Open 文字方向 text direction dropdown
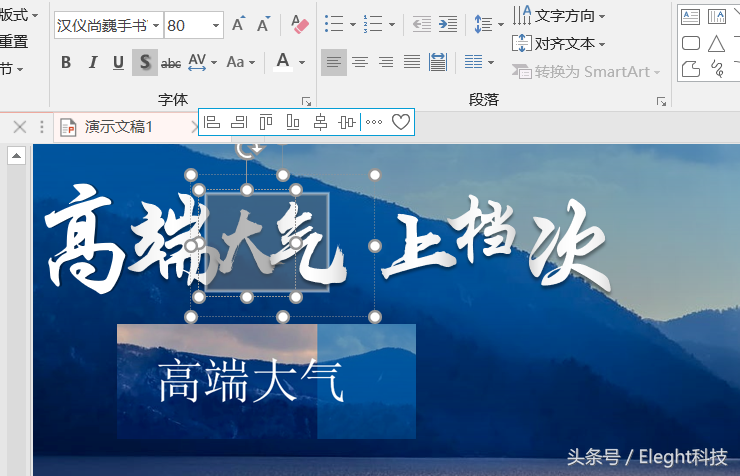This screenshot has width=740, height=476. [558, 16]
